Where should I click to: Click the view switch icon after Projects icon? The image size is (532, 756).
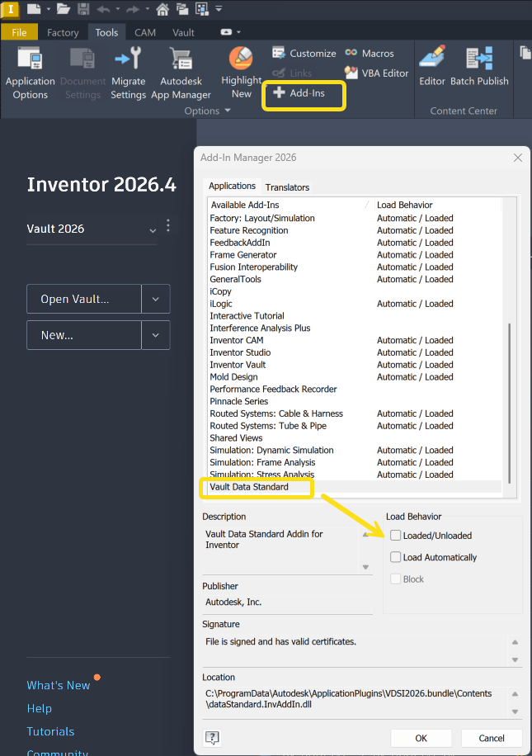click(202, 9)
